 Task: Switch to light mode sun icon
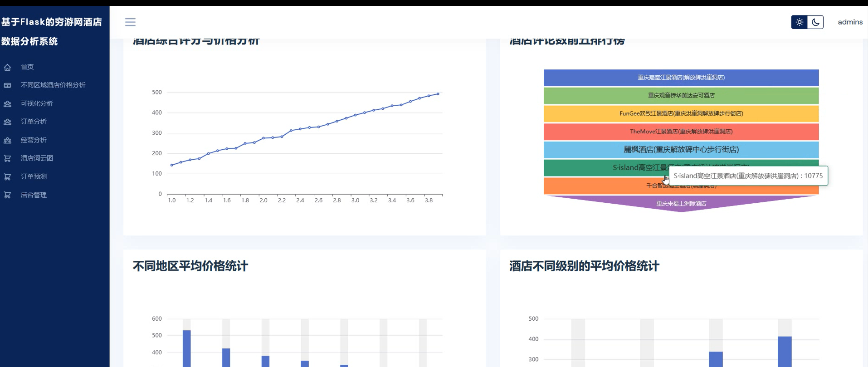pyautogui.click(x=799, y=22)
